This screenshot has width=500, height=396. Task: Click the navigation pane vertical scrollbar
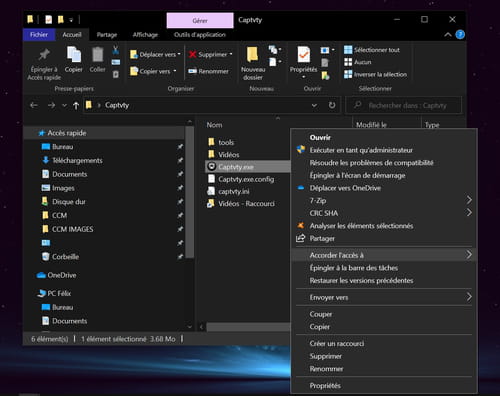pyautogui.click(x=189, y=192)
